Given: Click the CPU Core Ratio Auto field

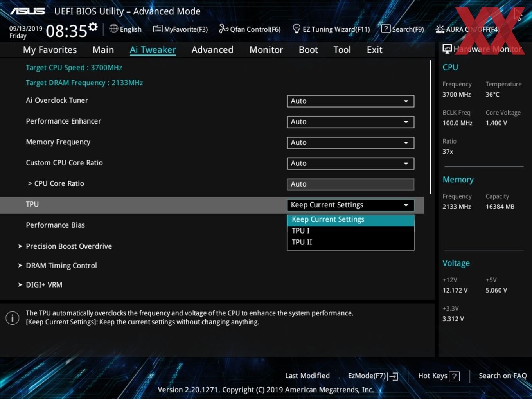Looking at the screenshot, I should pyautogui.click(x=350, y=184).
